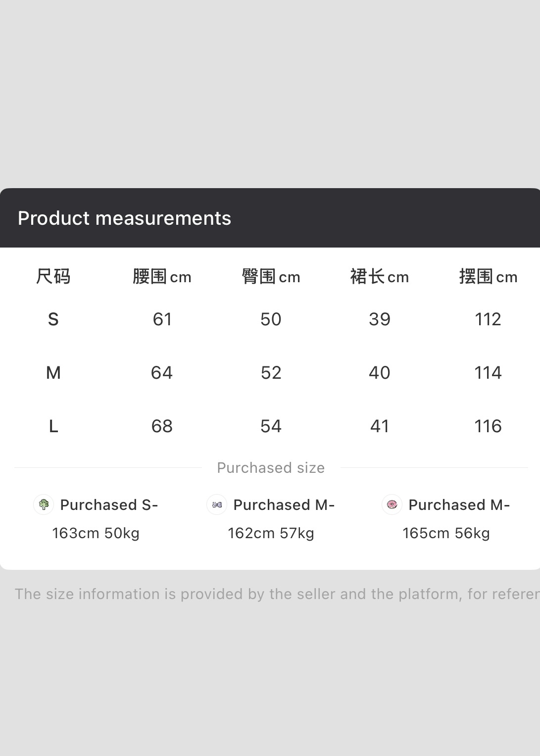The width and height of the screenshot is (540, 756).
Task: Select the Purchased M- 162cm 57kg entry
Action: pos(271,518)
